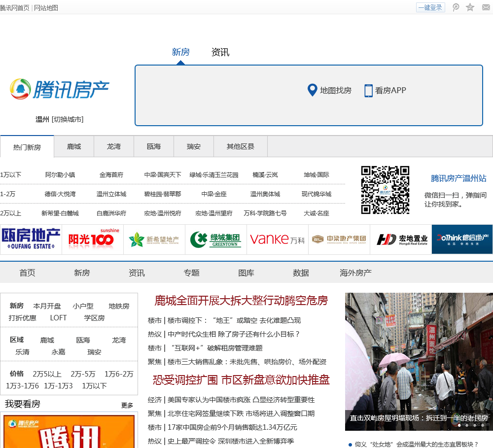This screenshot has width=493, height=448.
Task: Click the Qzone star icon in top bar
Action: point(470,7)
